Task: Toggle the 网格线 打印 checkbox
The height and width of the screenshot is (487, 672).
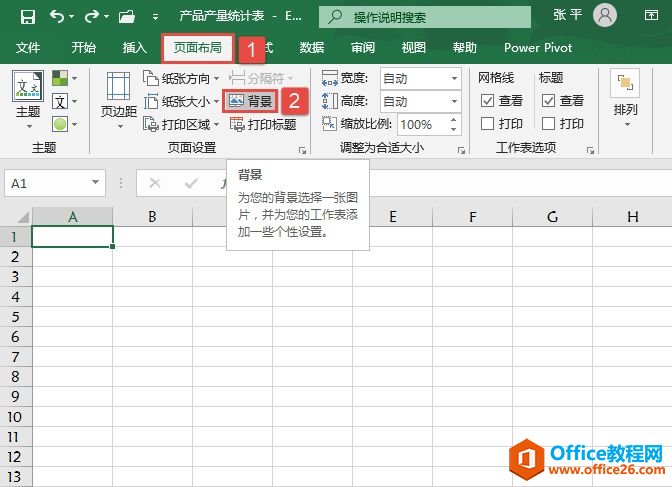Action: (x=487, y=124)
